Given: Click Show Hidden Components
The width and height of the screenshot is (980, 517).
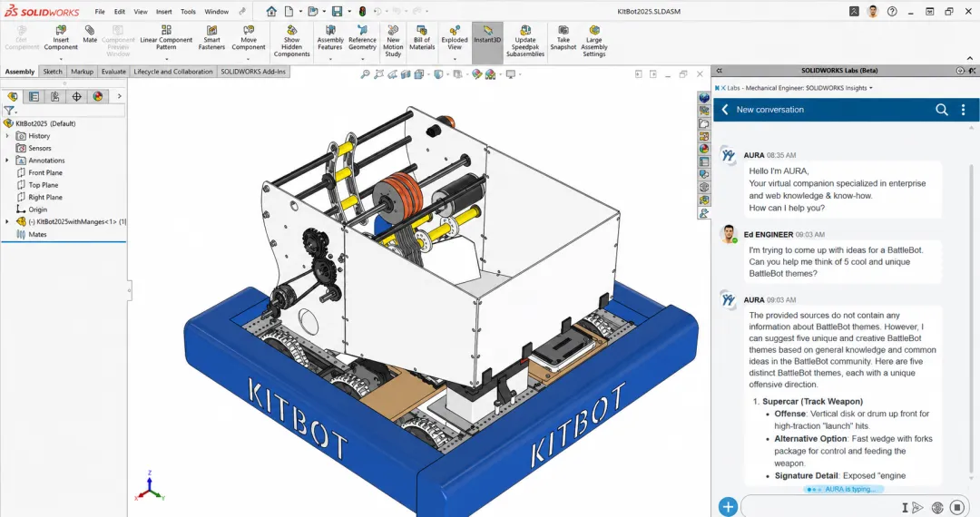Looking at the screenshot, I should click(x=292, y=42).
